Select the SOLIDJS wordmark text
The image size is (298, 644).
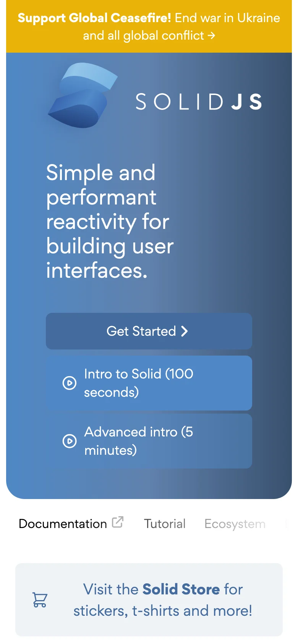pos(199,101)
